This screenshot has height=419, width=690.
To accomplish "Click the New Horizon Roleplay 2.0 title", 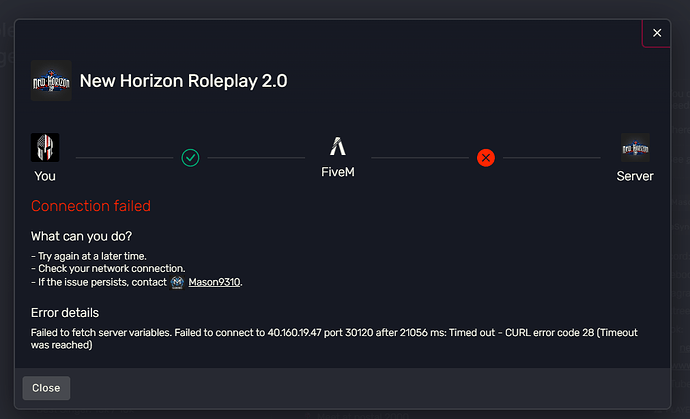I will tap(183, 81).
